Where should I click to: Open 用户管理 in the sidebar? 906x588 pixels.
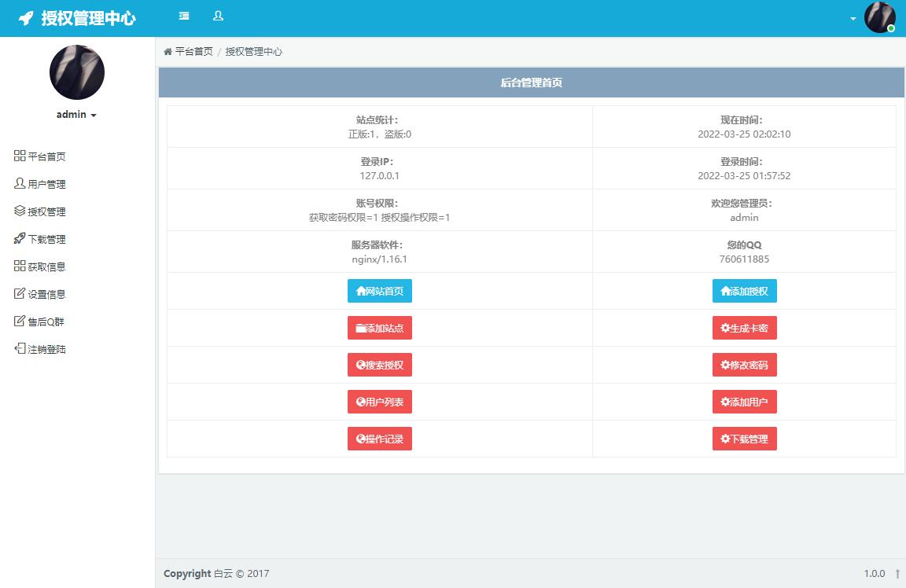click(x=46, y=185)
